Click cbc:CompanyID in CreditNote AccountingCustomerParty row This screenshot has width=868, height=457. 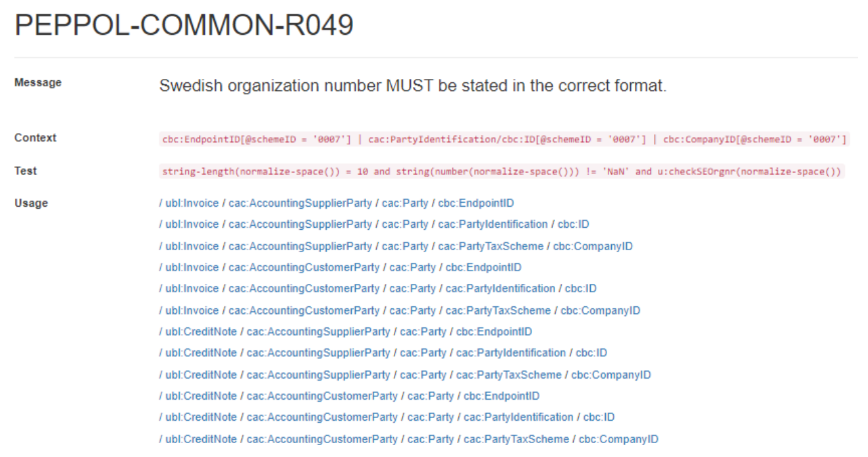(x=618, y=439)
